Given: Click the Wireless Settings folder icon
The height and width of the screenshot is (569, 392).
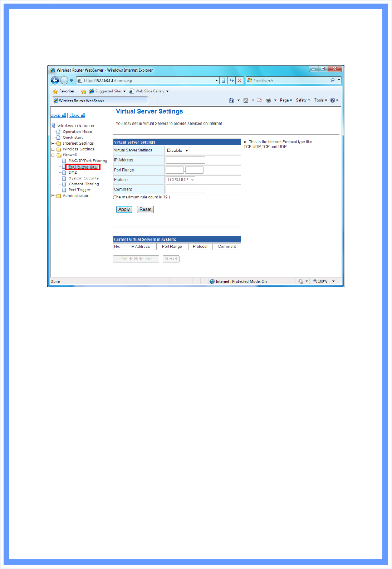Looking at the screenshot, I should 59,149.
